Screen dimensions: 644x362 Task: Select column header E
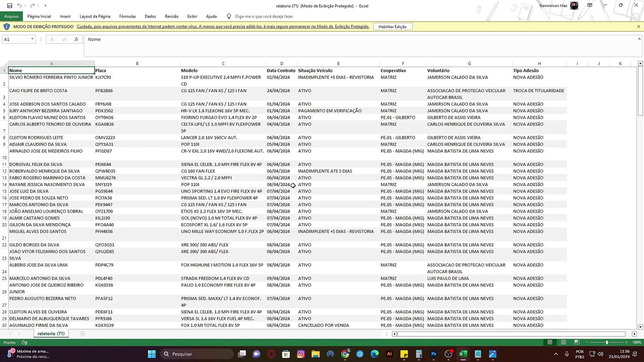[338, 64]
